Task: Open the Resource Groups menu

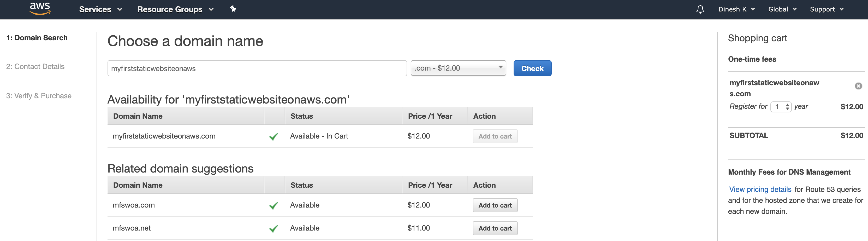Action: click(x=175, y=9)
